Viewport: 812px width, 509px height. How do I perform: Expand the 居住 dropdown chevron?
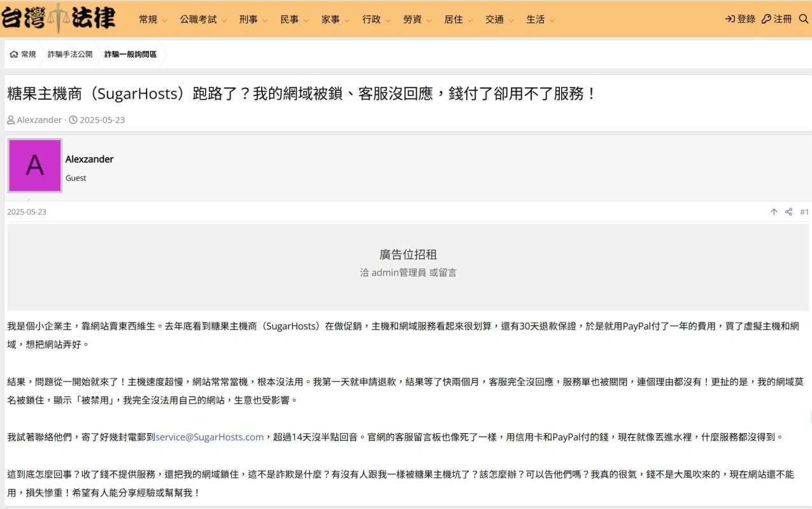coord(470,20)
